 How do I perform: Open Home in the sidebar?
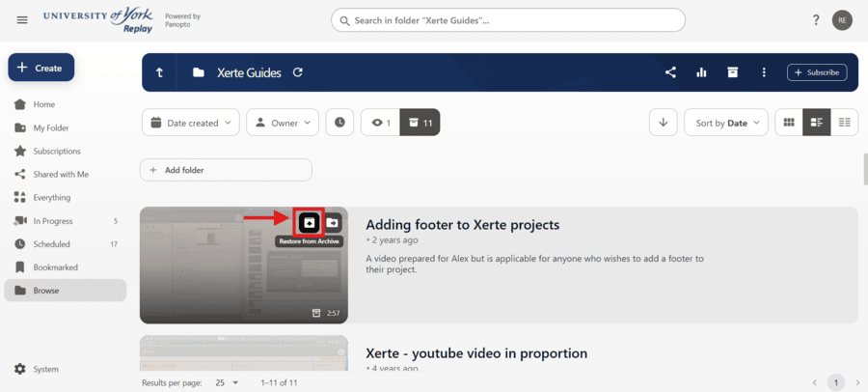(x=66, y=104)
